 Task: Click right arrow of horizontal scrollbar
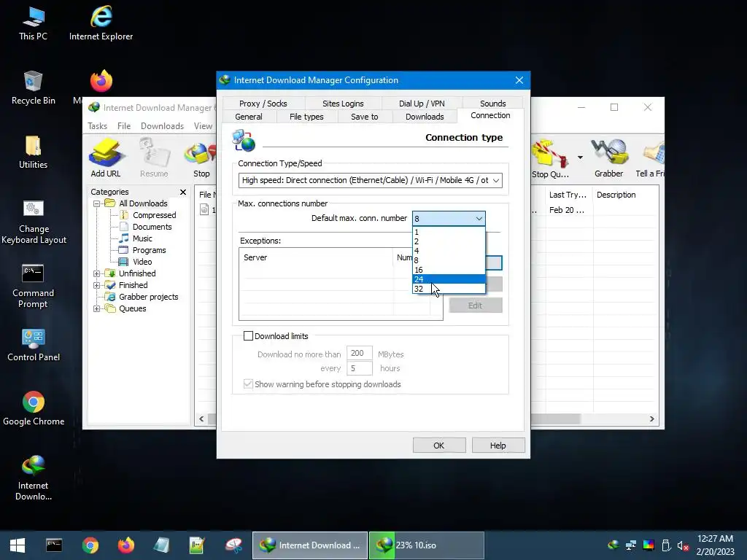tap(651, 419)
